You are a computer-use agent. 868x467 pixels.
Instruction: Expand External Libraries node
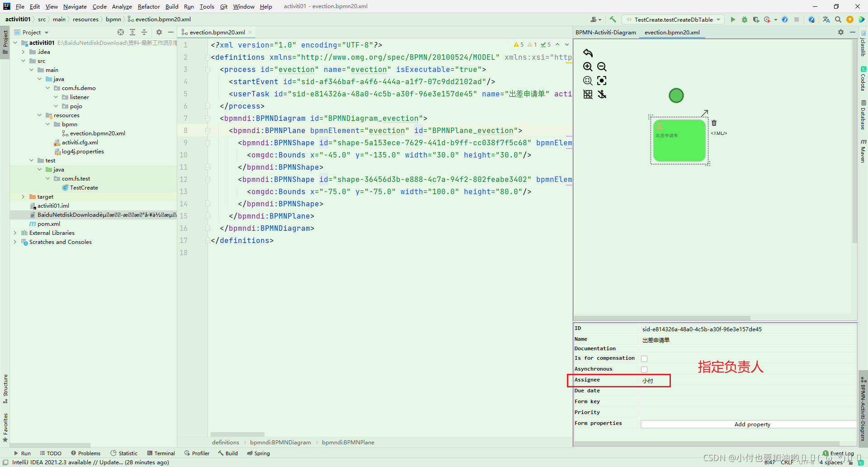(x=15, y=233)
